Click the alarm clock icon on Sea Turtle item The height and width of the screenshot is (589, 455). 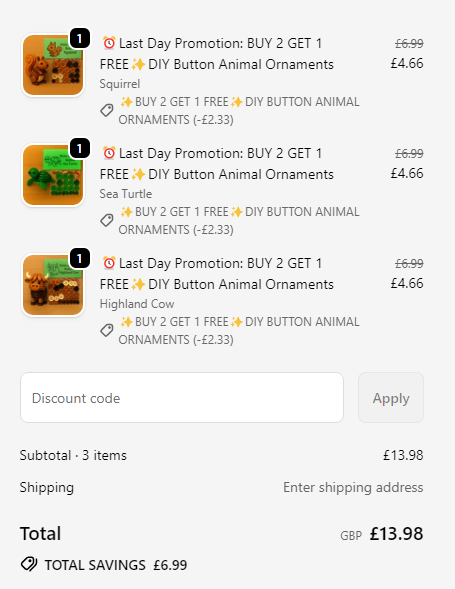pyautogui.click(x=109, y=153)
